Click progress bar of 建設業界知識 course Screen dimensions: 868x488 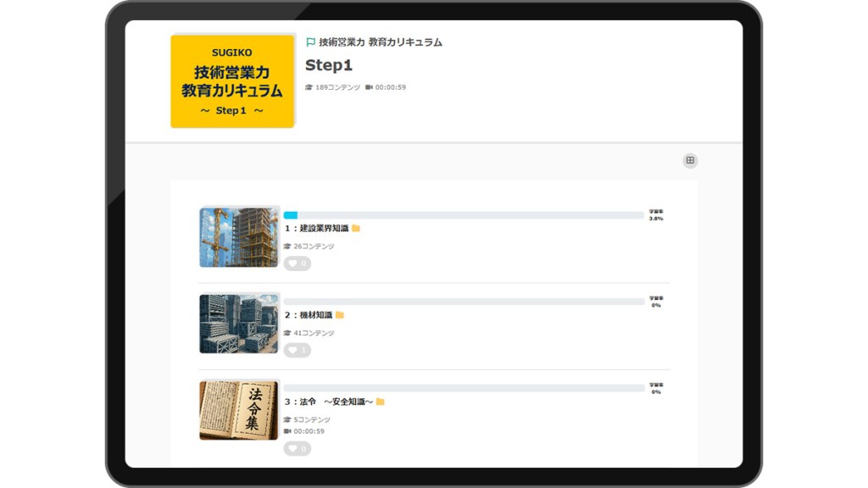pos(464,215)
